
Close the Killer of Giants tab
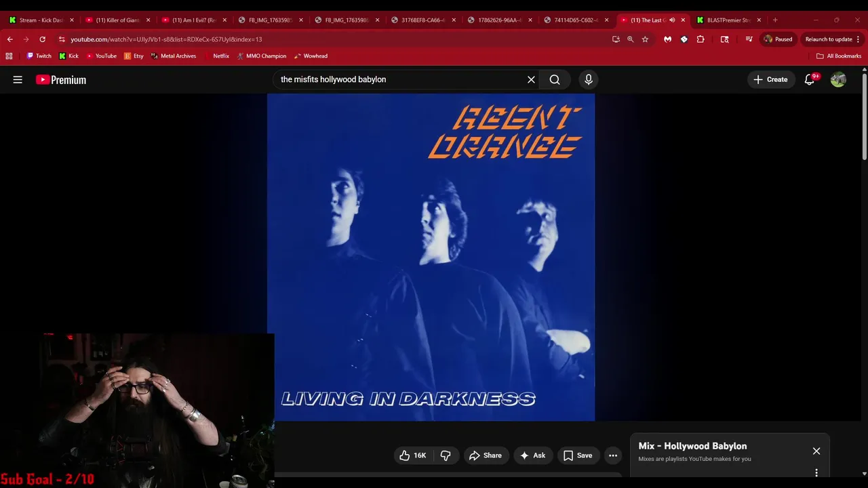coord(148,20)
